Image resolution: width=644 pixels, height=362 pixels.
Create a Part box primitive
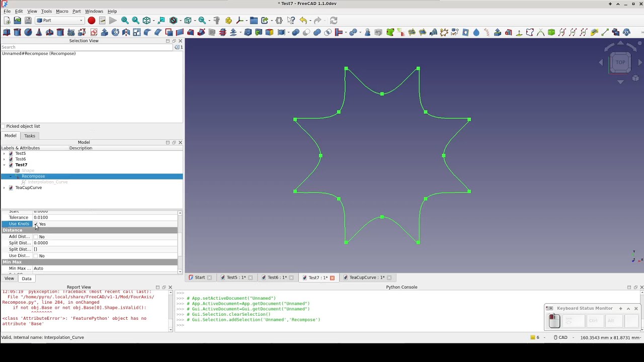point(7,33)
